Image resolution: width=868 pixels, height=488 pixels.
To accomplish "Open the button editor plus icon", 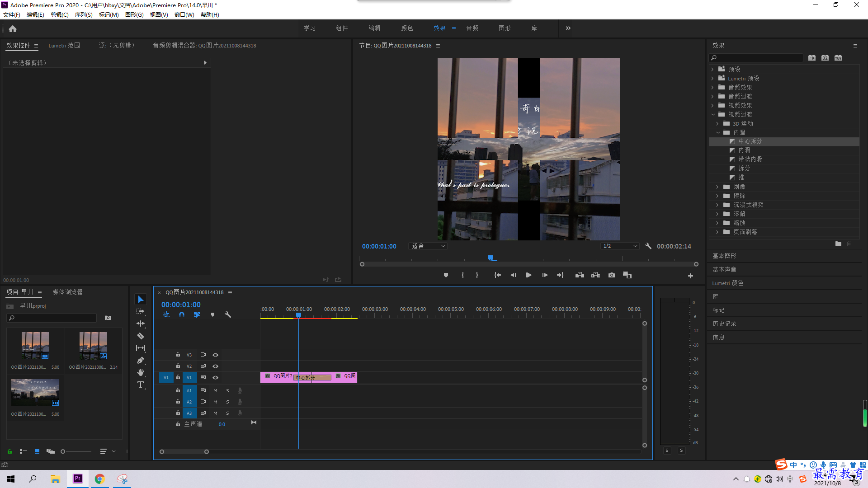I will click(x=690, y=276).
